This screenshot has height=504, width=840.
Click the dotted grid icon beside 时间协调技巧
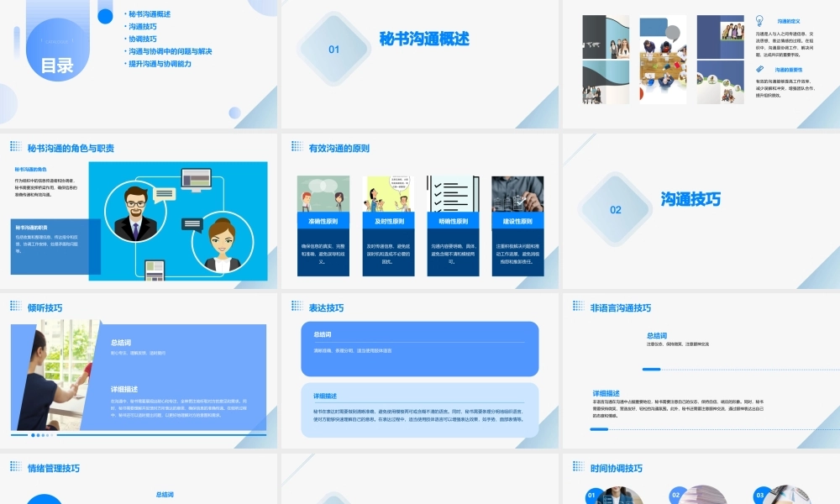578,466
